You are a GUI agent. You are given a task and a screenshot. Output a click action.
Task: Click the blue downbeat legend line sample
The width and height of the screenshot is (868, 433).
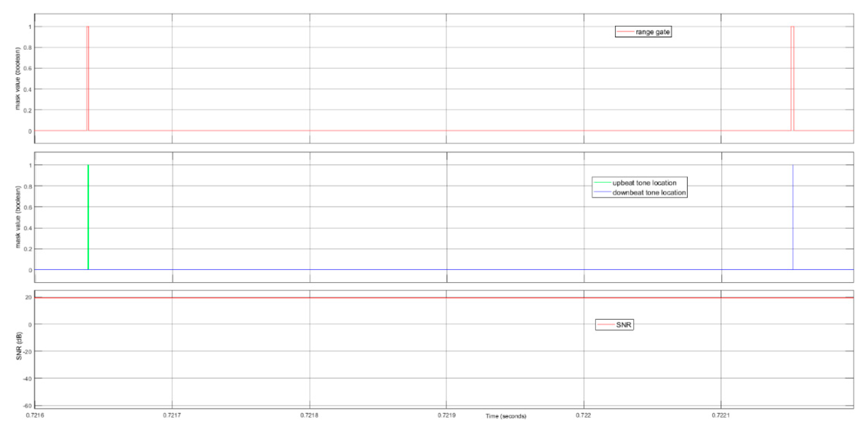click(602, 193)
